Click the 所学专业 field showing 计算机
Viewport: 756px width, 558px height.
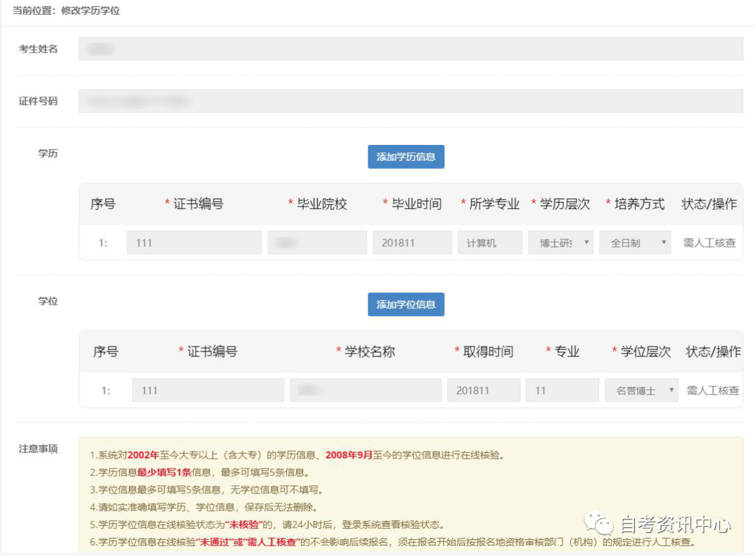(490, 242)
